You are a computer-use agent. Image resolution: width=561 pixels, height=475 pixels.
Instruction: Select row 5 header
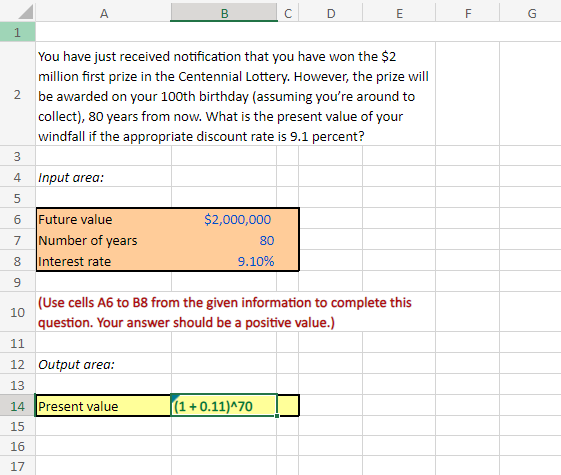(18, 198)
